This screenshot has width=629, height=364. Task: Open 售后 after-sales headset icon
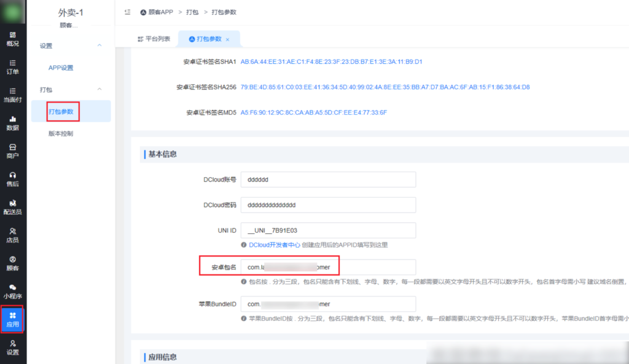(x=12, y=179)
